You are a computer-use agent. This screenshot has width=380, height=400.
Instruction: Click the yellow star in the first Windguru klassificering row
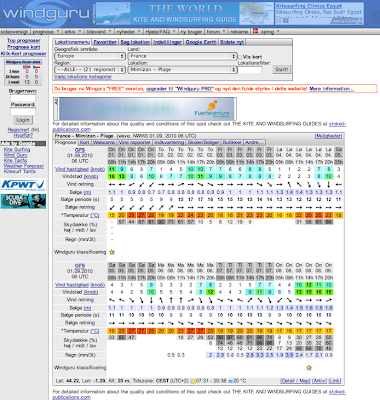(x=112, y=252)
